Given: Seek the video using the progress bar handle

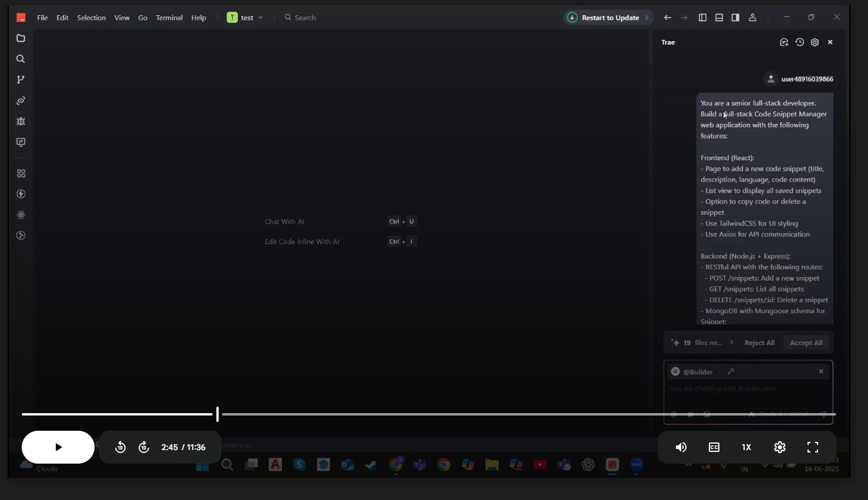Looking at the screenshot, I should click(x=217, y=414).
